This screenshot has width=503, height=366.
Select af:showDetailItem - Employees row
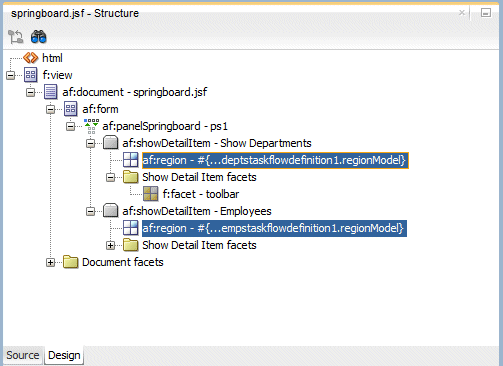click(197, 211)
